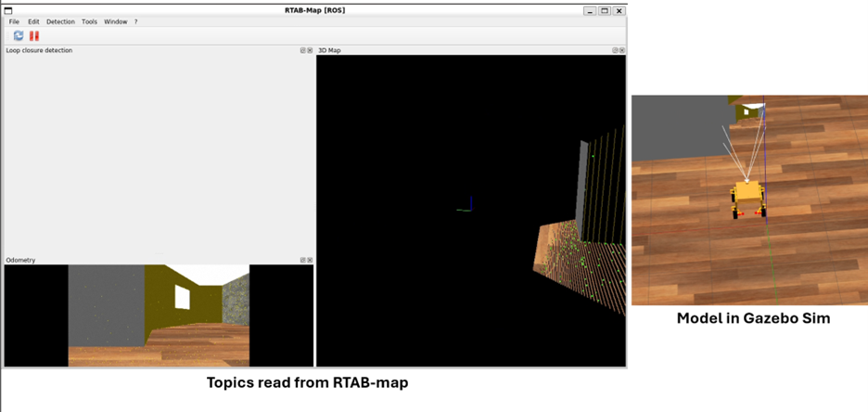Float the Loop closure detection panel
868x412 pixels.
coord(303,50)
